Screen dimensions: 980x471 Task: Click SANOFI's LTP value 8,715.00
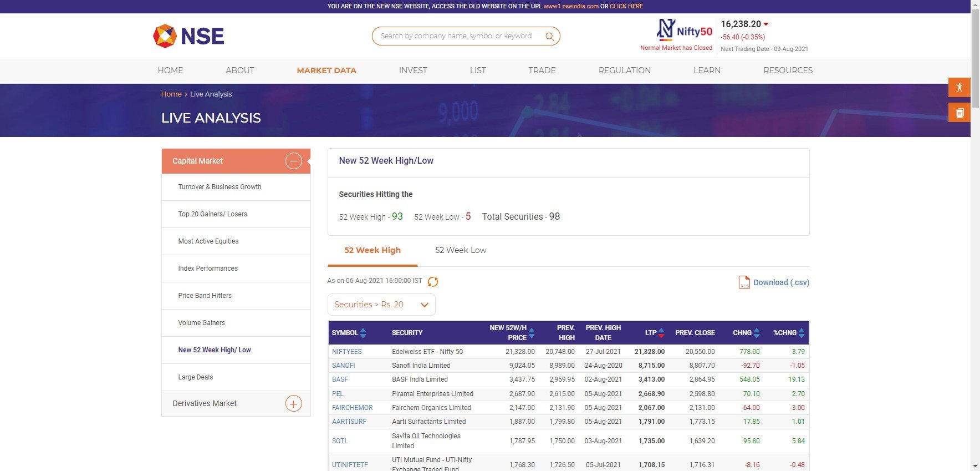click(651, 366)
